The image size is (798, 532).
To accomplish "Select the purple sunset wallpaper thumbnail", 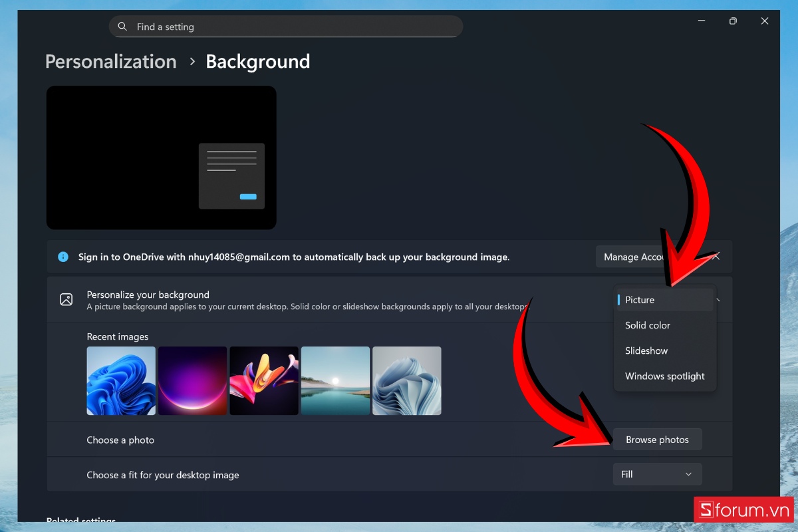I will click(x=192, y=380).
